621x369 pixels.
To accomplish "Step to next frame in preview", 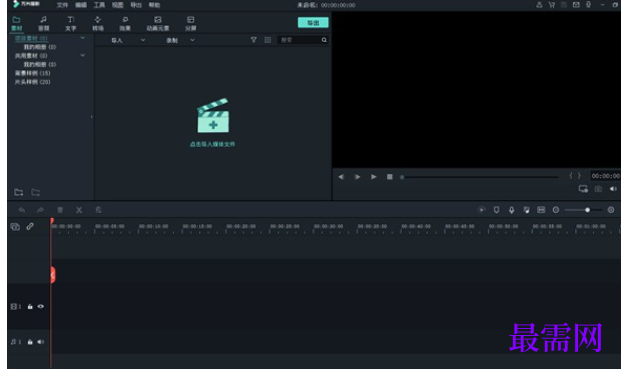I will [x=357, y=177].
